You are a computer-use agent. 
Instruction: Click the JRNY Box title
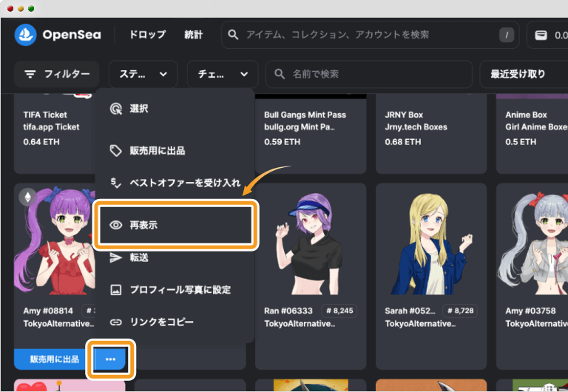pos(404,115)
